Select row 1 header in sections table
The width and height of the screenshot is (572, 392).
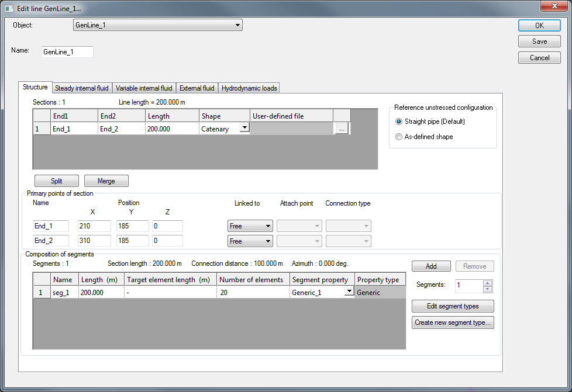[x=42, y=129]
